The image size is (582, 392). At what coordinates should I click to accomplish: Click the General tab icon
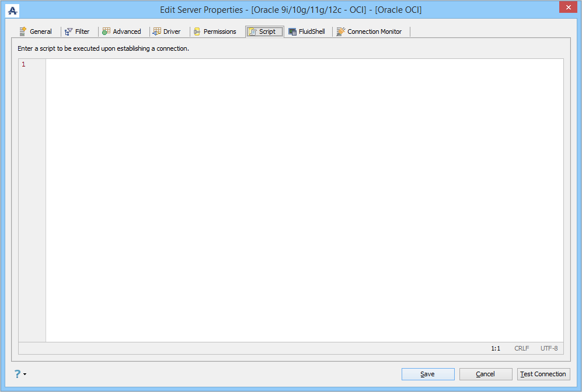click(x=23, y=32)
